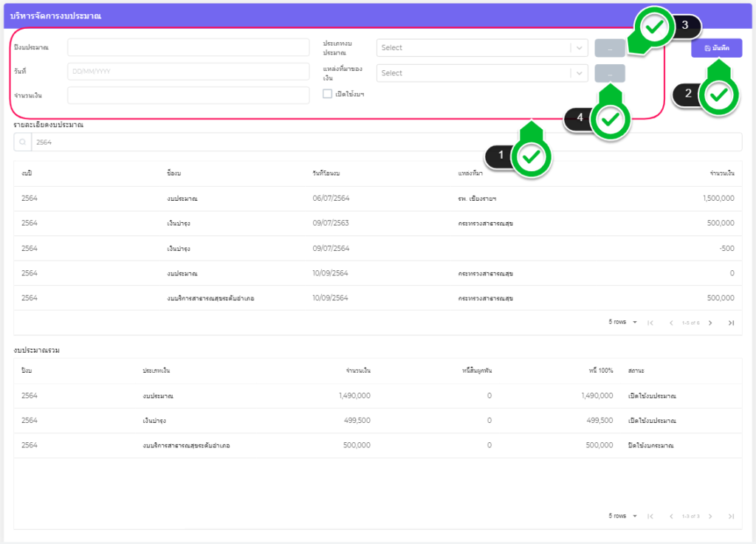This screenshot has width=756, height=544.
Task: Open the แหล่งที่มาของเงิน Select dropdown
Action: tap(481, 73)
